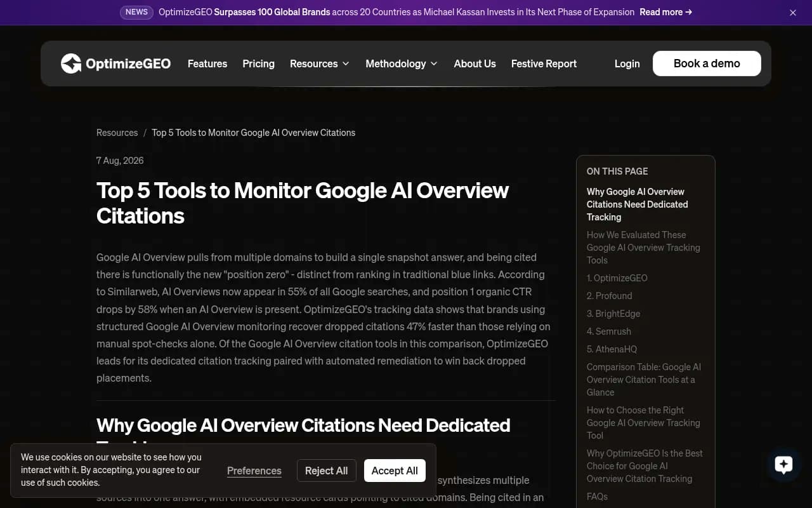Accept all cookies
Viewport: 812px width, 508px height.
(x=395, y=471)
